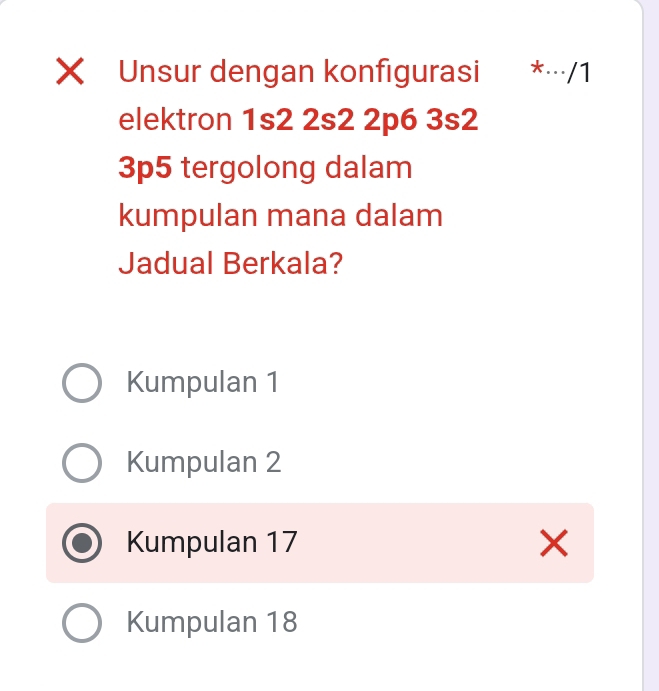Click the red cross in the Kumpulan 17 row
Viewport: 659px width, 691px height.
(552, 544)
